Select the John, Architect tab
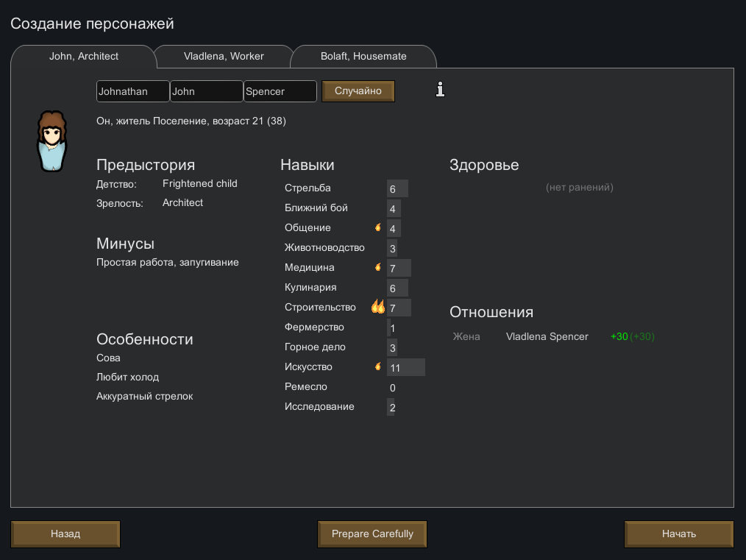This screenshot has height=560, width=746. [84, 56]
